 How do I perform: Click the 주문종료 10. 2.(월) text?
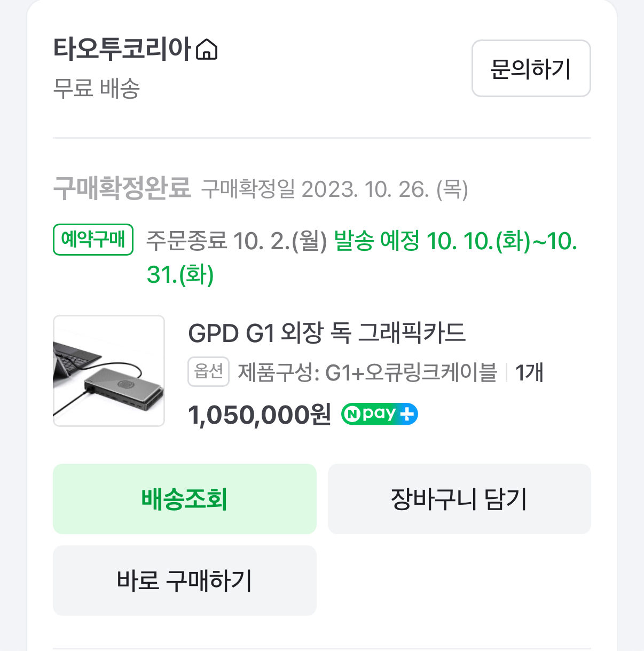pyautogui.click(x=236, y=241)
